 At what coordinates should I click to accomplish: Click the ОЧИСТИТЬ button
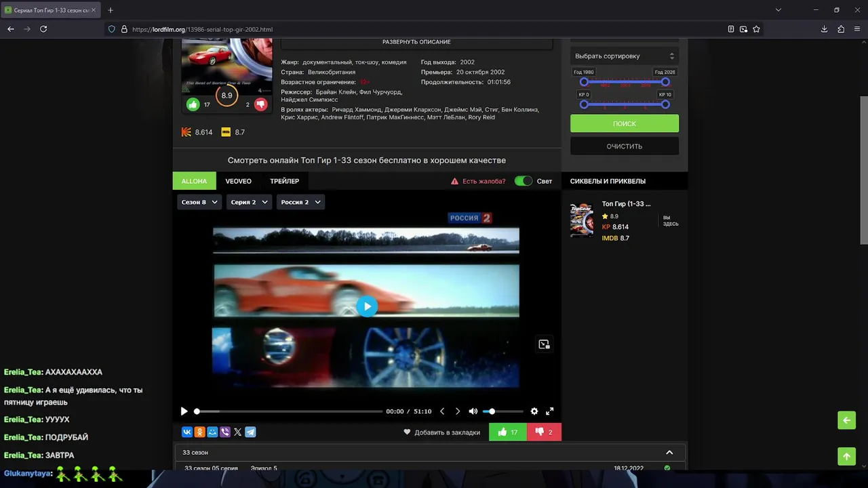coord(625,146)
